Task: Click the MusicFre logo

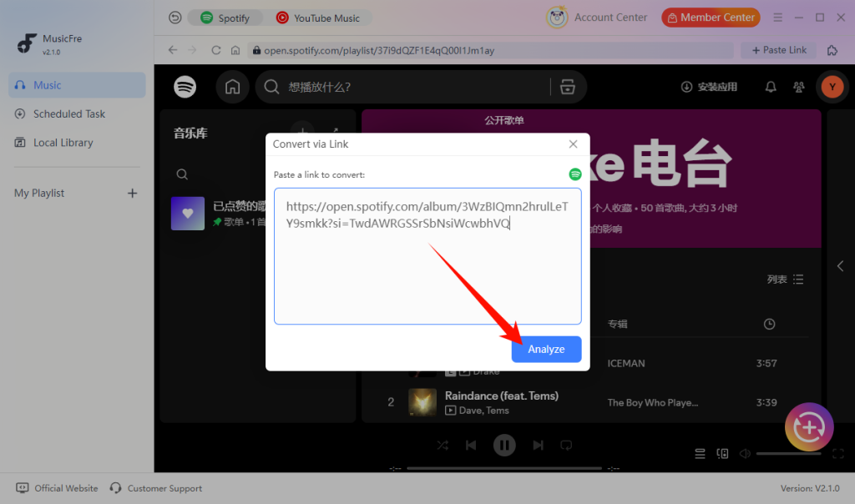Action: click(26, 43)
